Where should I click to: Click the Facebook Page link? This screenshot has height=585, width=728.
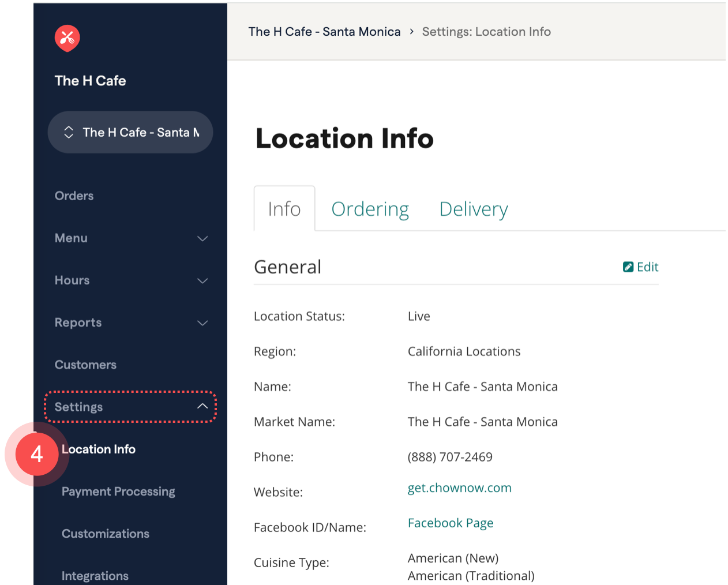click(x=450, y=523)
